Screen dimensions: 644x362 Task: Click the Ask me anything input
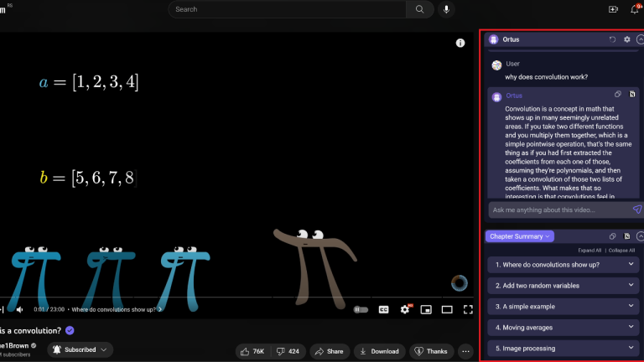(x=560, y=209)
